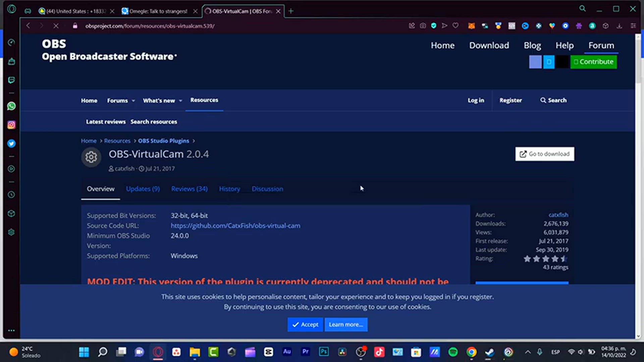Launch Spotify from the taskbar
The height and width of the screenshot is (362, 644).
(x=453, y=352)
